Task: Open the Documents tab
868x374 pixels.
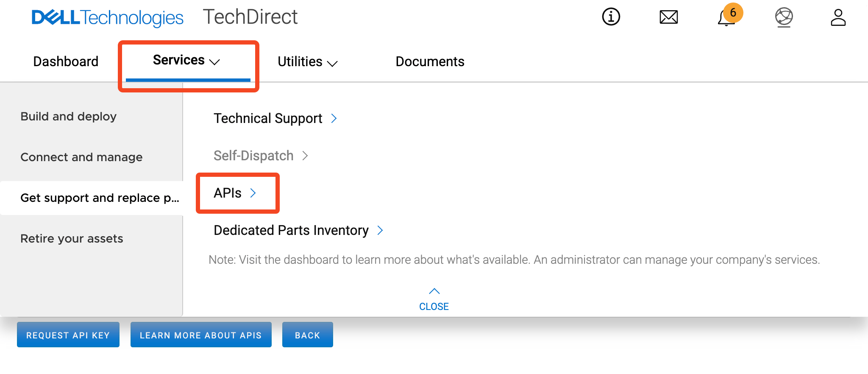Action: click(x=430, y=61)
